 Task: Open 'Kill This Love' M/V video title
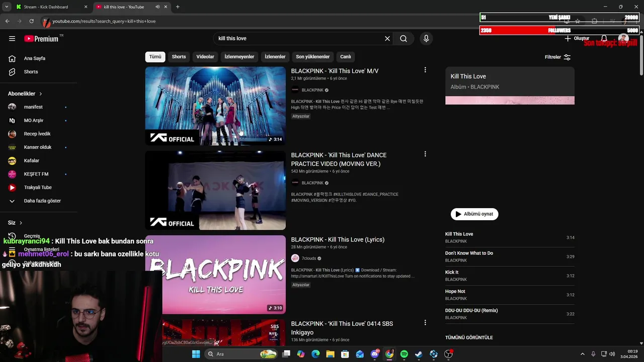coord(335,71)
